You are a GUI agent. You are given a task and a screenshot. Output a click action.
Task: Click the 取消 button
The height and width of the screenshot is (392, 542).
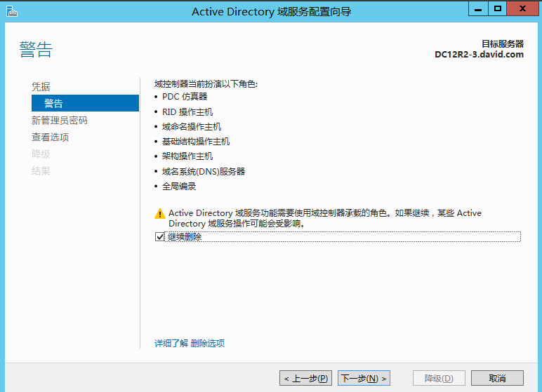click(497, 378)
